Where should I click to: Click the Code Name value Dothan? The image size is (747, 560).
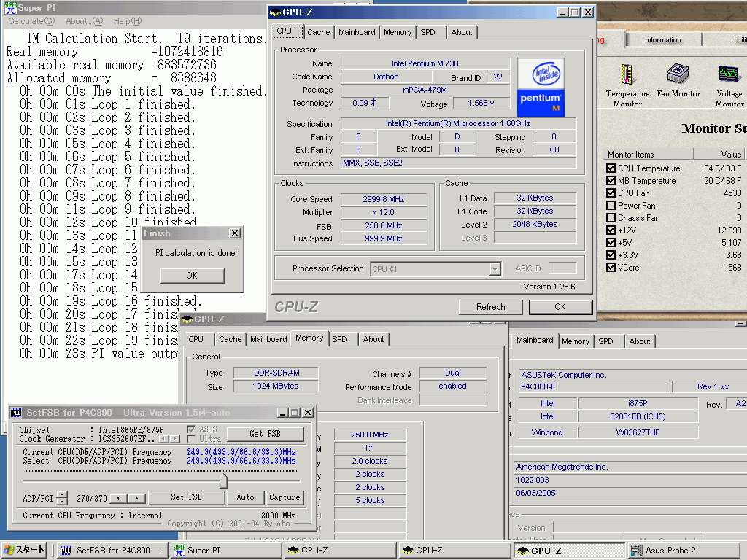click(x=386, y=77)
